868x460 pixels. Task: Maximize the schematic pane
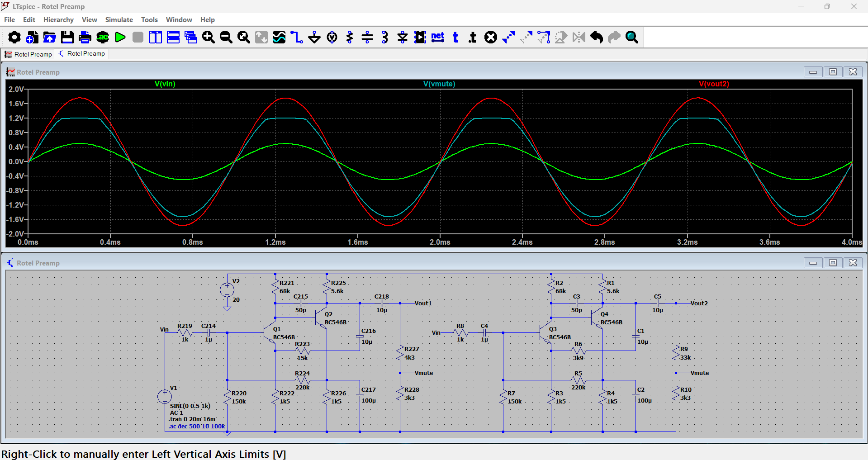(833, 263)
